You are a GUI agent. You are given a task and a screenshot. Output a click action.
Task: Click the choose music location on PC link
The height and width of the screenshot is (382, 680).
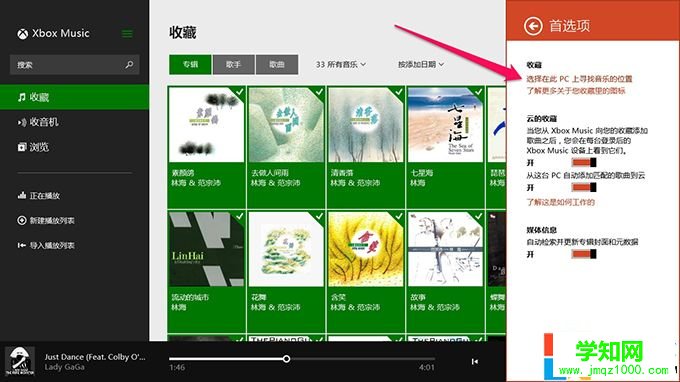[579, 79]
